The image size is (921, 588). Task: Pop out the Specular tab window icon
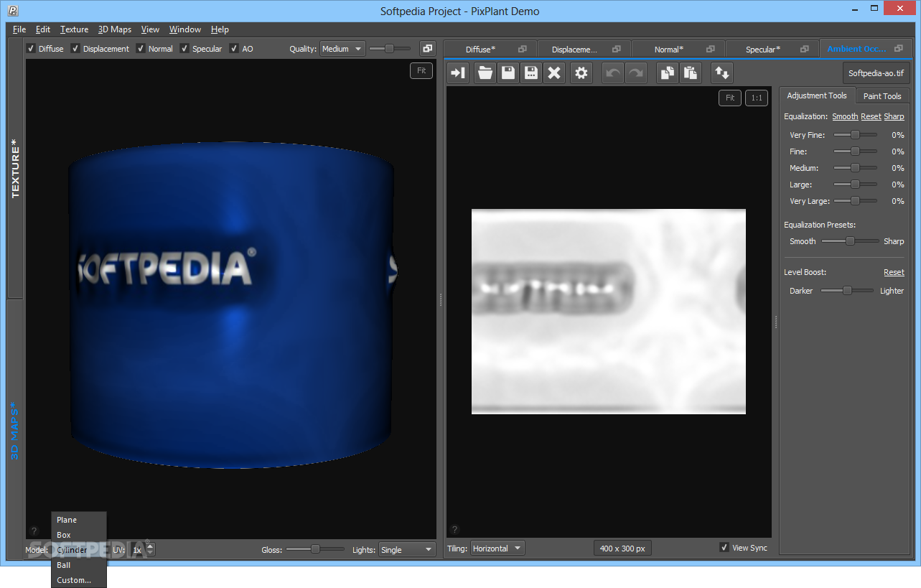[x=805, y=49]
